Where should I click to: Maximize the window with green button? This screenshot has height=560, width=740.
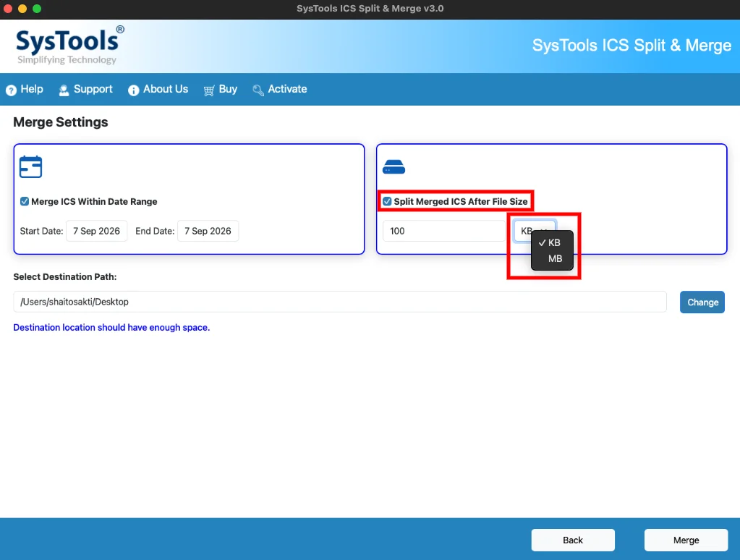[37, 9]
